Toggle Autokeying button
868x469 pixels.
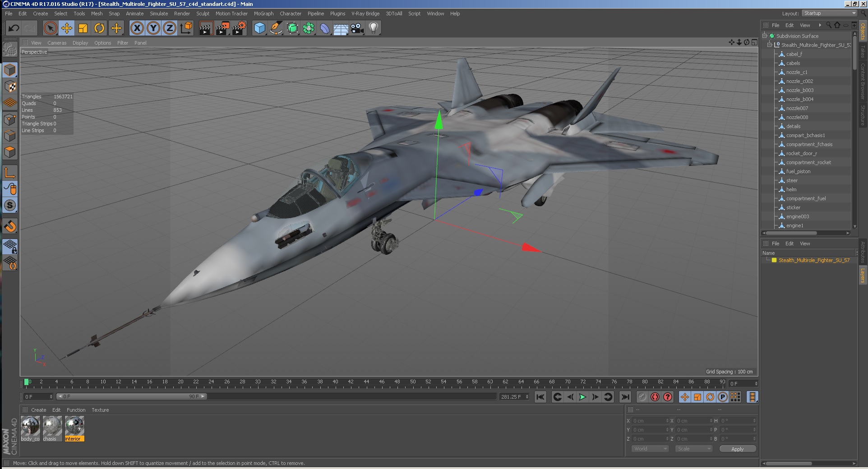pos(655,397)
